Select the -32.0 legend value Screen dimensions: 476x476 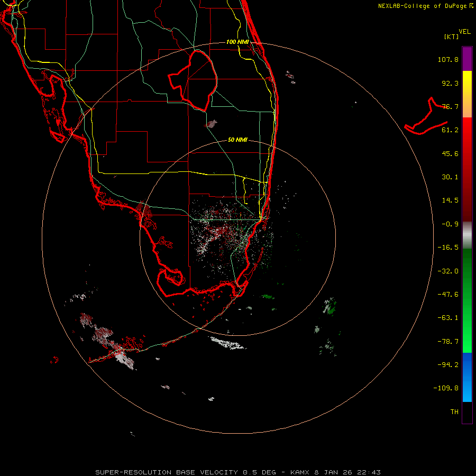click(x=448, y=271)
